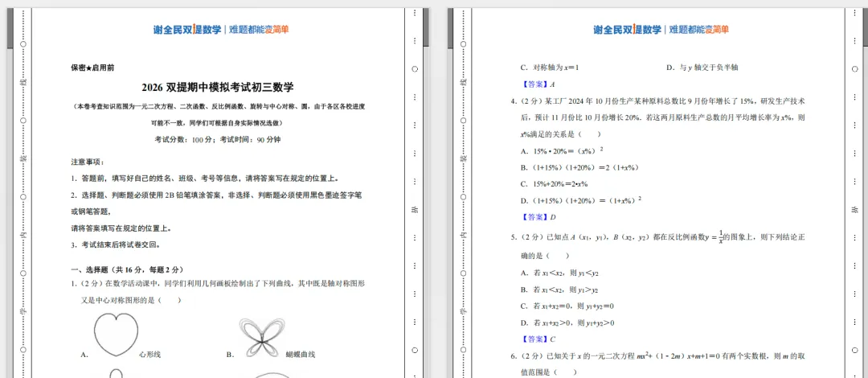Click the answer '【答案】C'

pos(539,339)
